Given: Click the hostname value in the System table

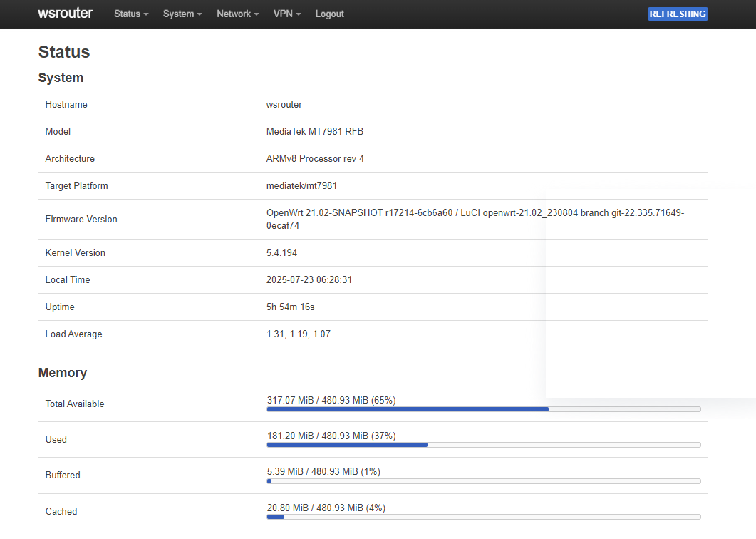Looking at the screenshot, I should [284, 105].
